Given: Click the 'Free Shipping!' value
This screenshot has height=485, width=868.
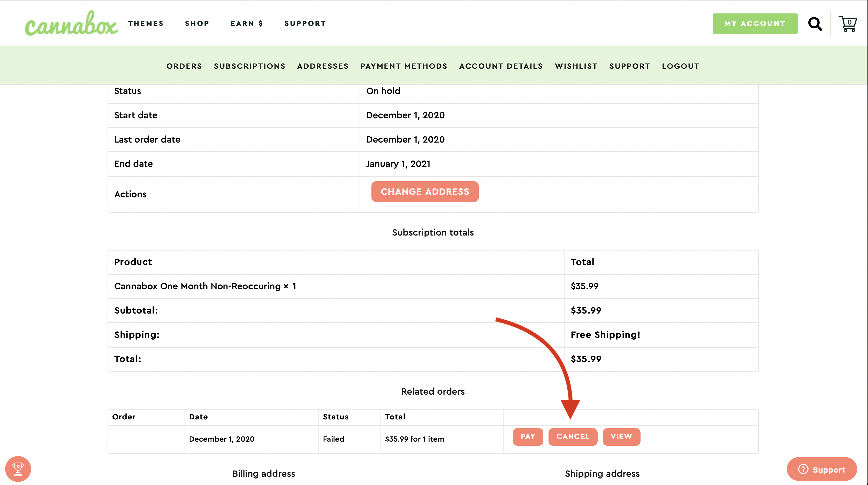Looking at the screenshot, I should click(x=606, y=334).
